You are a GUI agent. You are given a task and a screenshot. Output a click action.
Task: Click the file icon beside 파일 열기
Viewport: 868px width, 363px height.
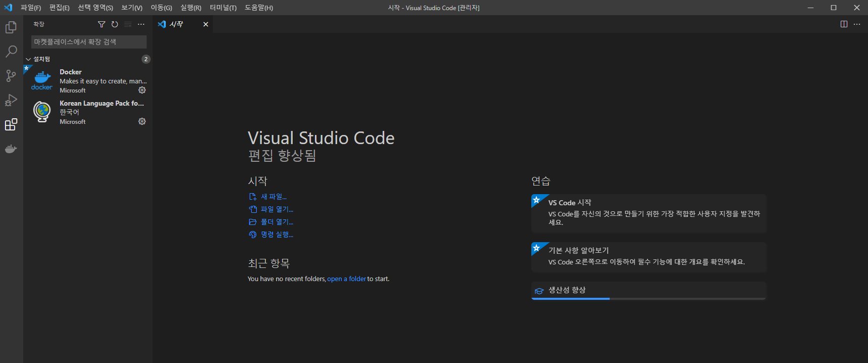coord(253,209)
